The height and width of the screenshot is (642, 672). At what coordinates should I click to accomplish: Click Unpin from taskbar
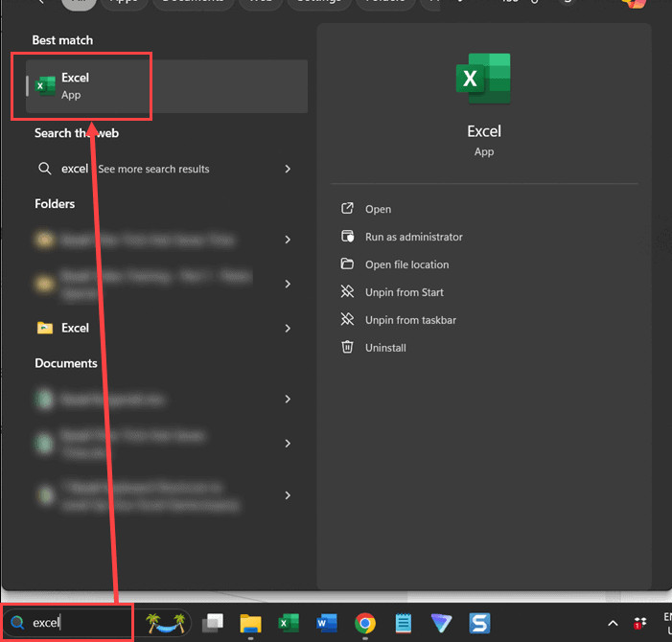click(410, 320)
